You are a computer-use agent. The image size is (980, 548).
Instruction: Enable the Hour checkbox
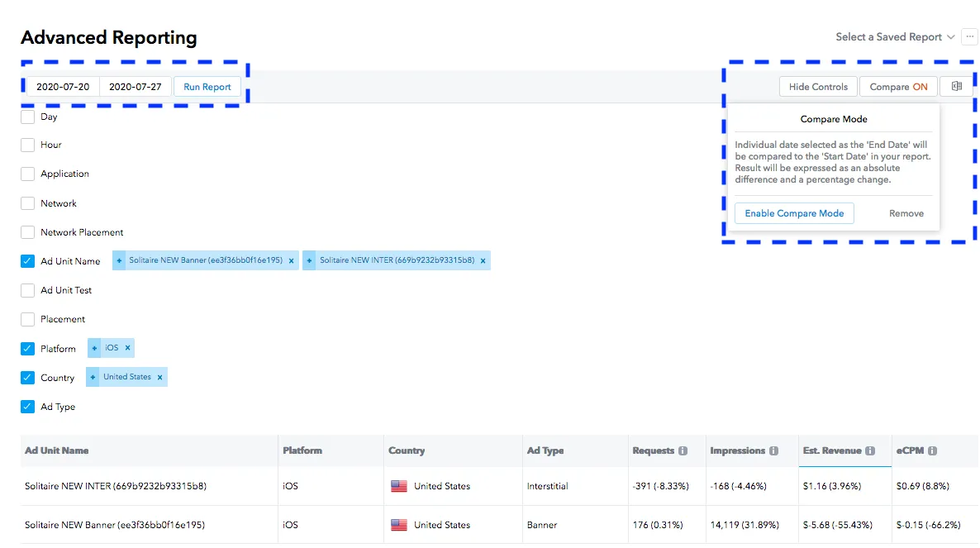point(27,145)
